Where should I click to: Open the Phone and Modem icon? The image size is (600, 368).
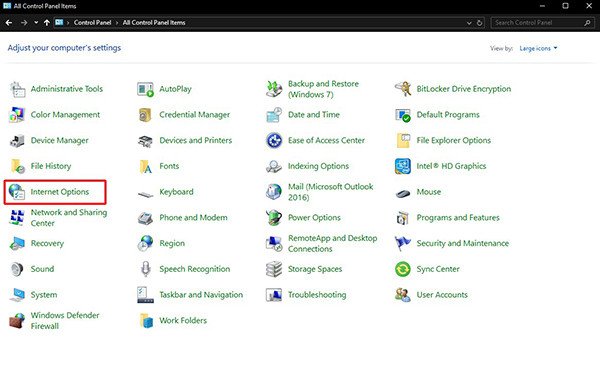click(145, 218)
